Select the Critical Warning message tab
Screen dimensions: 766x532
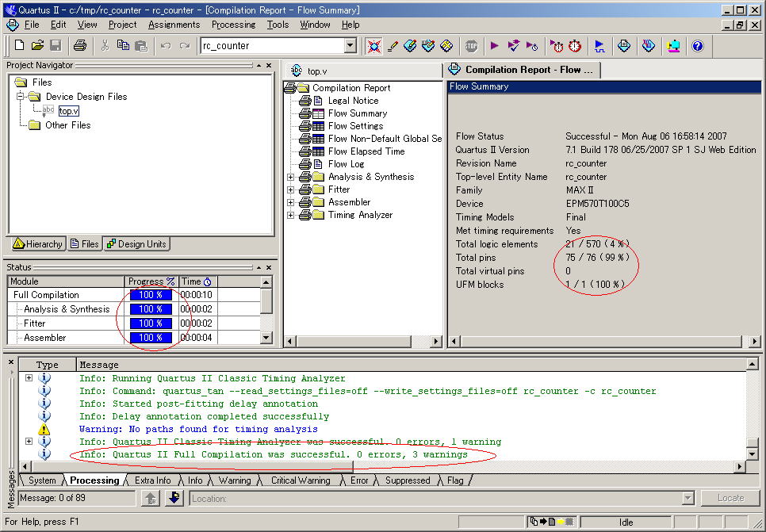[301, 480]
